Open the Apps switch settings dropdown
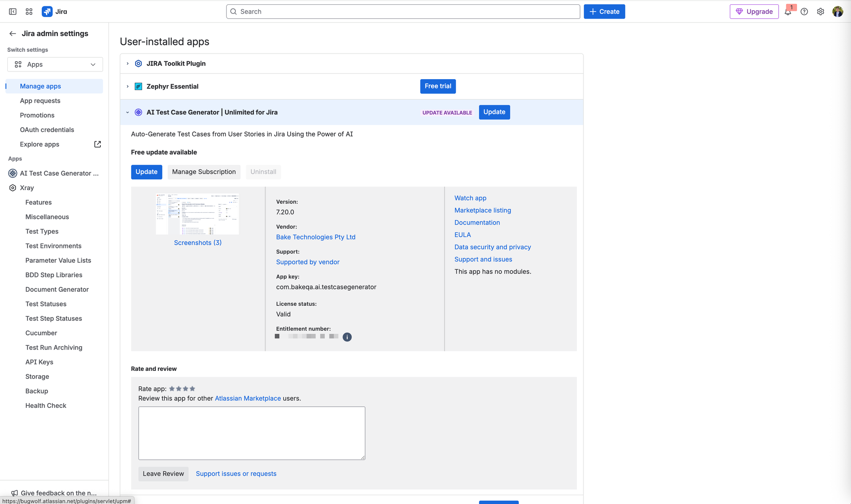This screenshot has width=851, height=504. pyautogui.click(x=55, y=64)
